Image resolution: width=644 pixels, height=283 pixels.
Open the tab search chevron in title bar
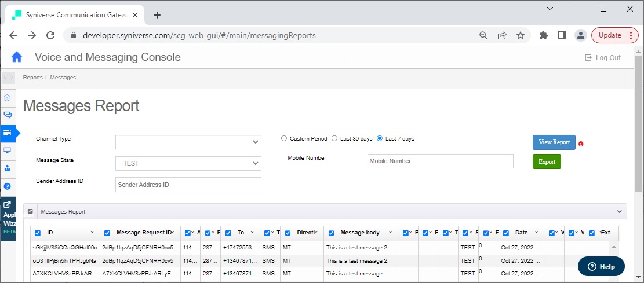(x=550, y=9)
